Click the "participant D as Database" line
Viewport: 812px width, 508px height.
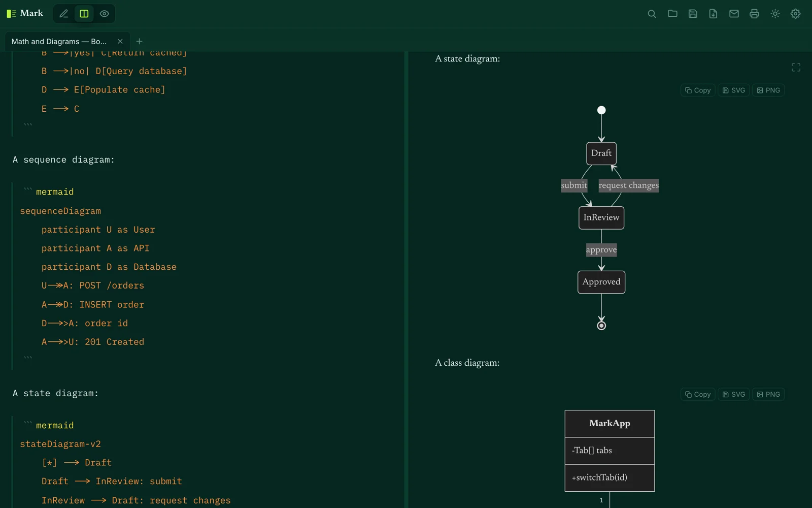pos(109,267)
